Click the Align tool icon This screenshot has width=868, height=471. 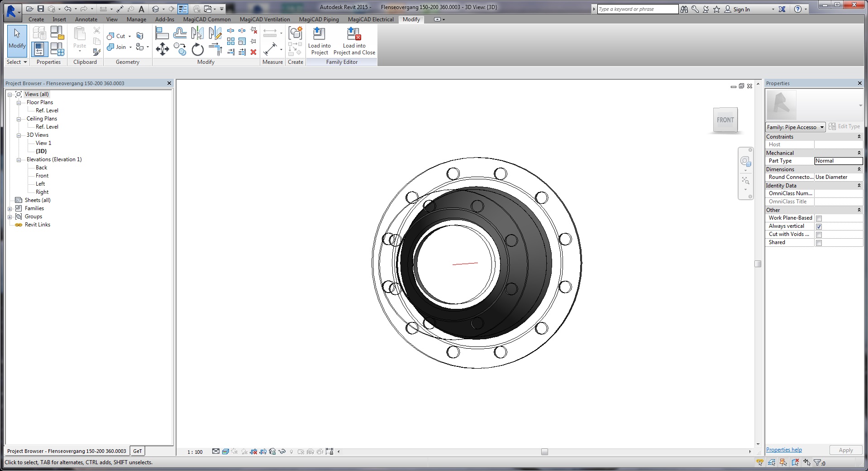(162, 33)
